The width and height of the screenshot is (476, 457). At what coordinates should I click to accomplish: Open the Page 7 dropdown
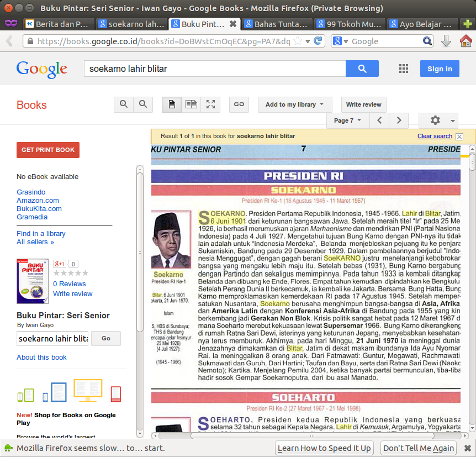348,120
